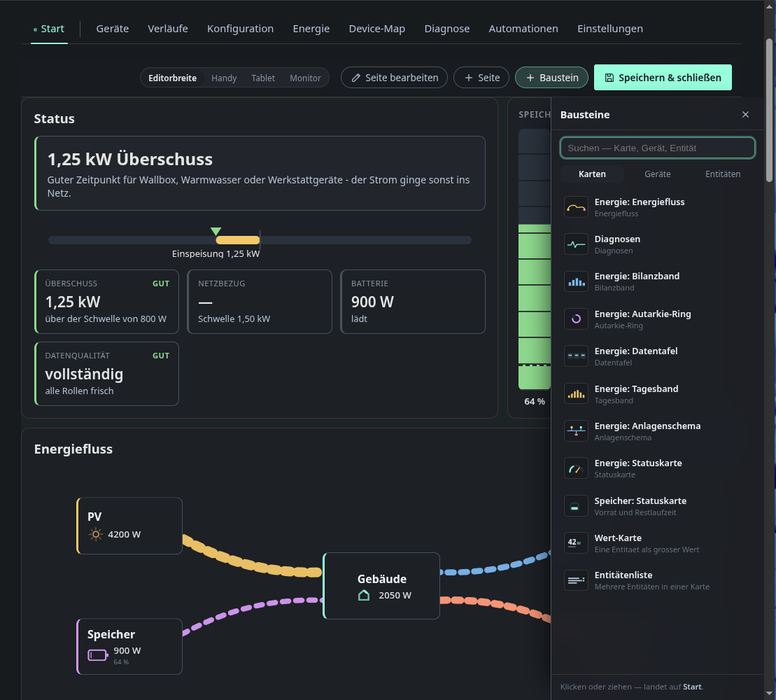Click 'Eine Entitaet als grosser Wert' text
The image size is (776, 700).
[x=647, y=550]
